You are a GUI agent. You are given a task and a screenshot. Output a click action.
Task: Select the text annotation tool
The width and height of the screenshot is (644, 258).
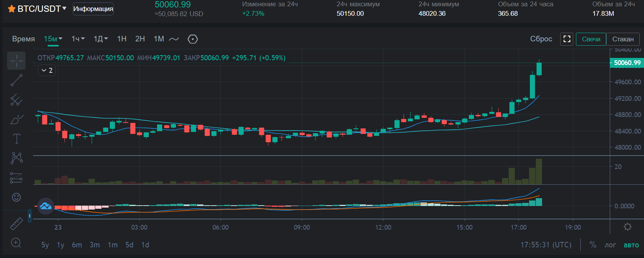click(17, 139)
